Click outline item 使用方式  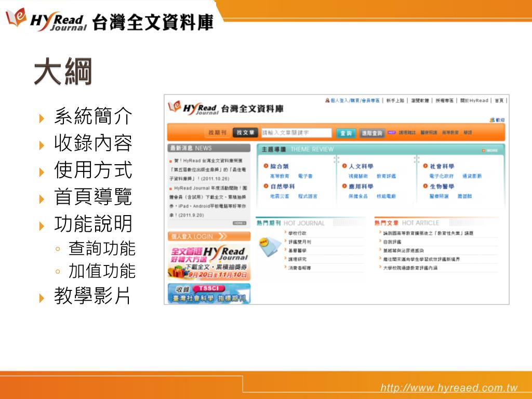tap(93, 170)
